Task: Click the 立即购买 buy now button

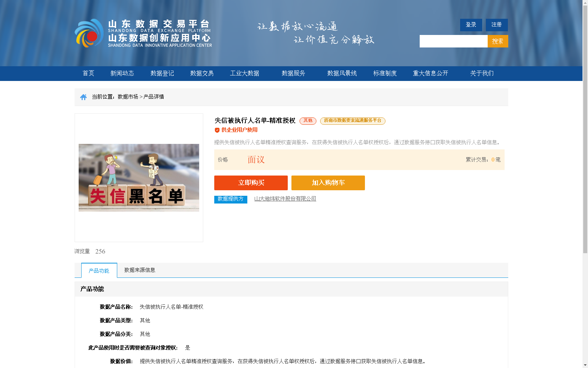Action: [251, 183]
